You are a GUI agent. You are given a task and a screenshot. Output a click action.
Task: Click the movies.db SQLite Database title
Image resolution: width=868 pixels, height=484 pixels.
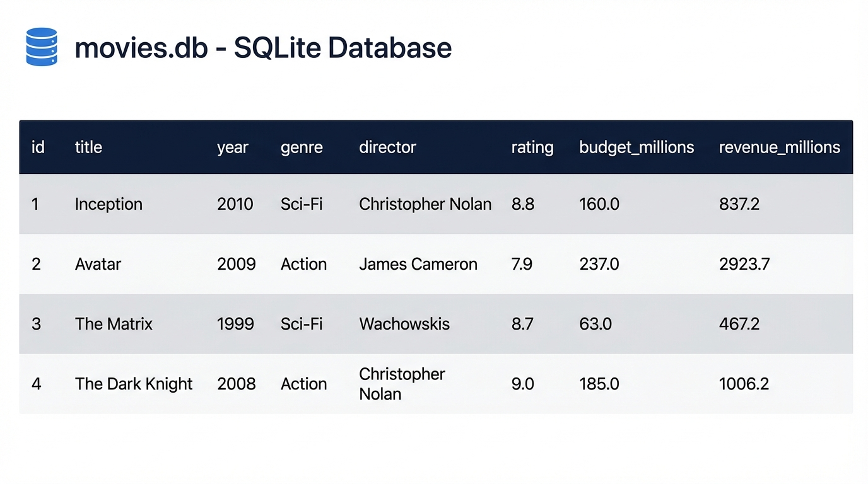[x=263, y=48]
